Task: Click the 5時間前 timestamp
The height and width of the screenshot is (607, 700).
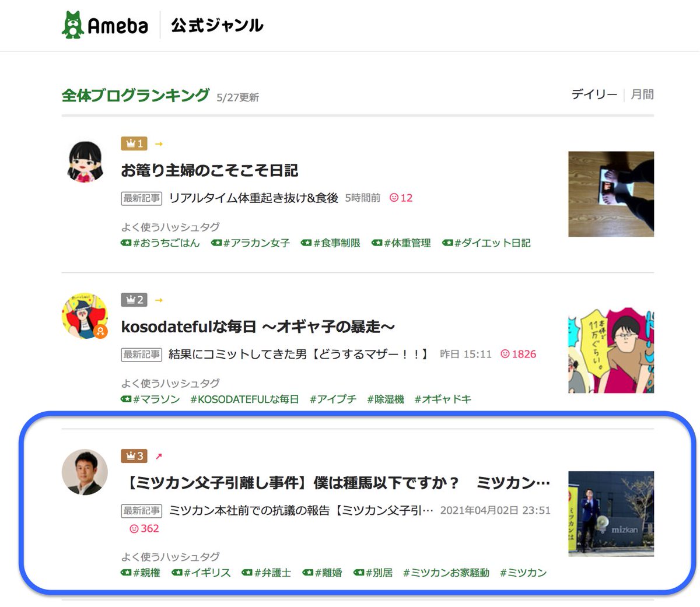Action: [x=363, y=198]
